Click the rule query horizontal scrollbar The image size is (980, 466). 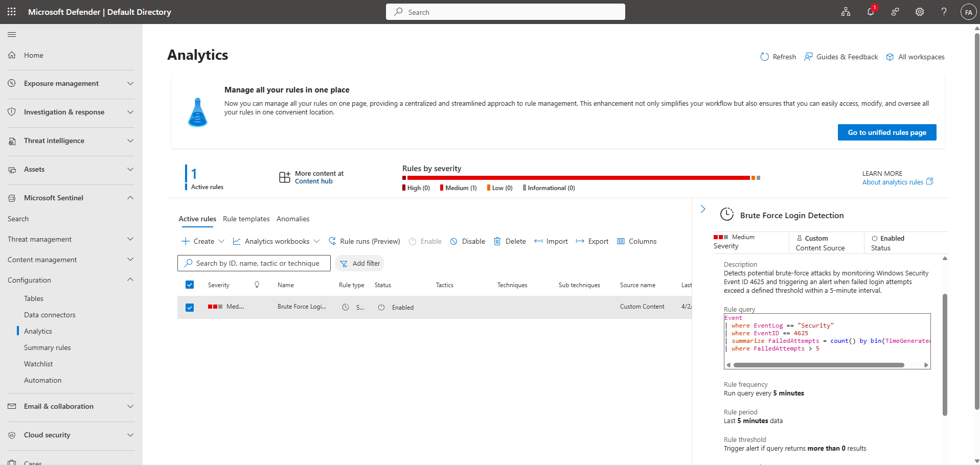coord(818,365)
